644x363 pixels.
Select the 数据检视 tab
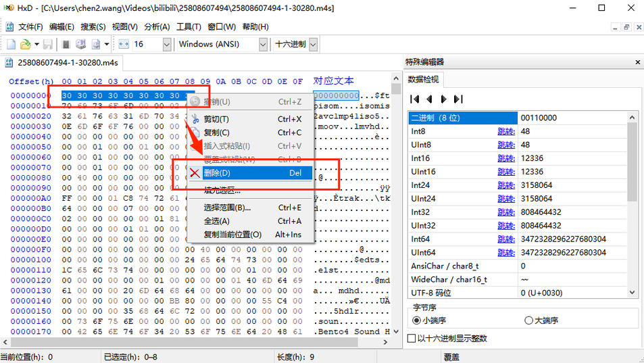coord(423,79)
